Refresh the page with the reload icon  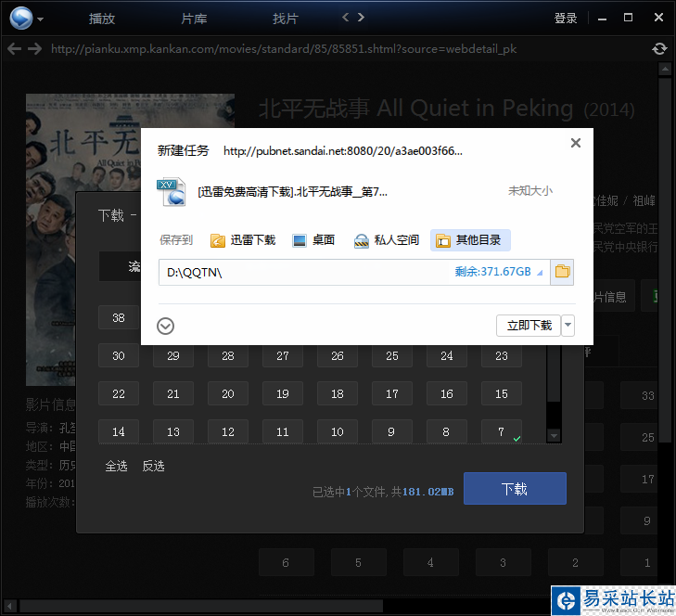659,49
